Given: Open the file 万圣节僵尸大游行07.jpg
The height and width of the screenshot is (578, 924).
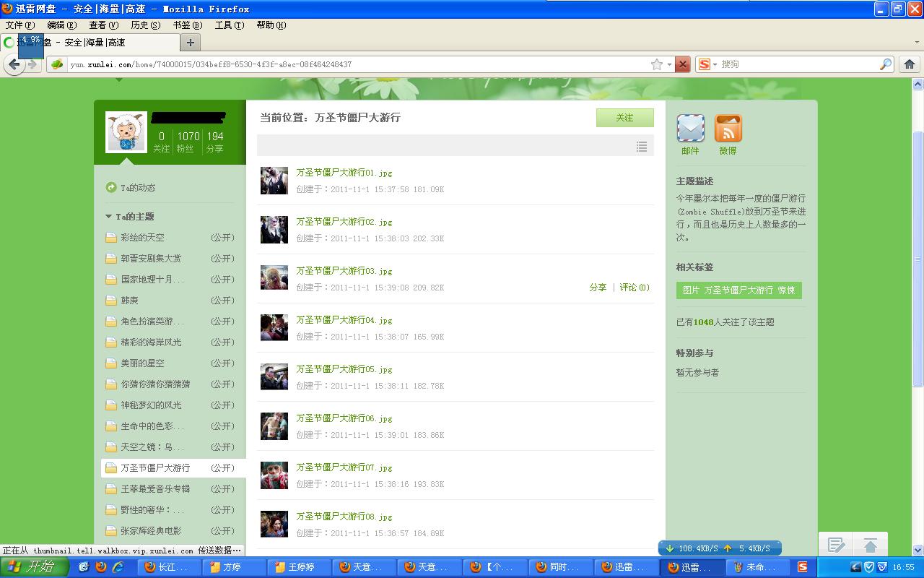Looking at the screenshot, I should click(x=344, y=467).
